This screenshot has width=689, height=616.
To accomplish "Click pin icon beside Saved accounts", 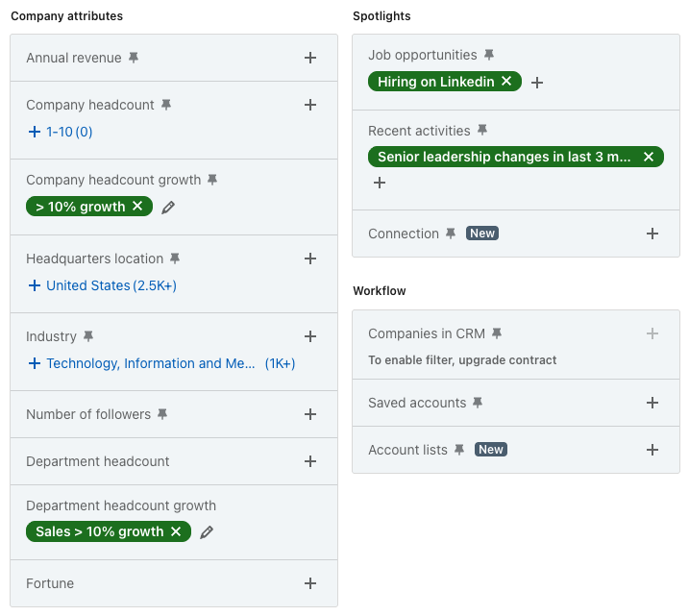I will point(478,403).
